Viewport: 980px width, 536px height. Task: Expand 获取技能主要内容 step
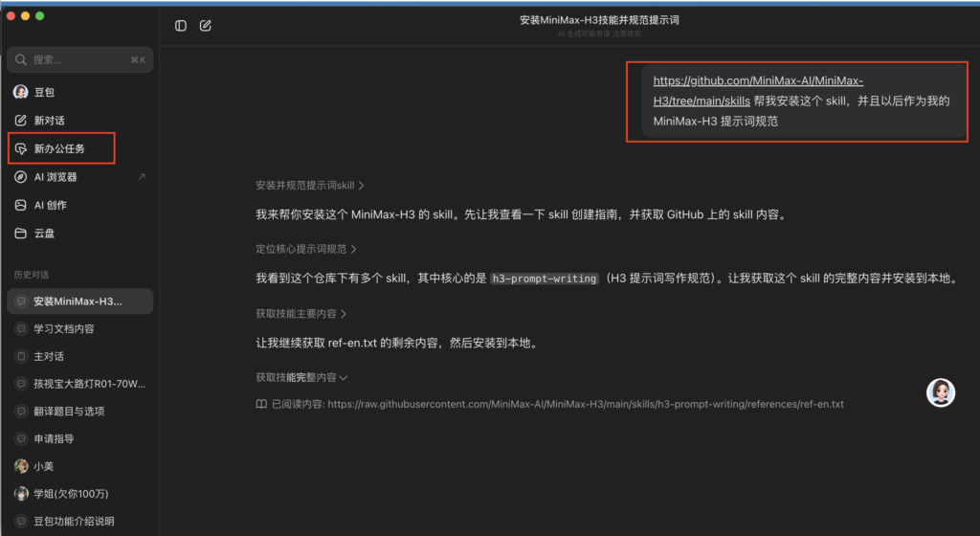pos(301,314)
